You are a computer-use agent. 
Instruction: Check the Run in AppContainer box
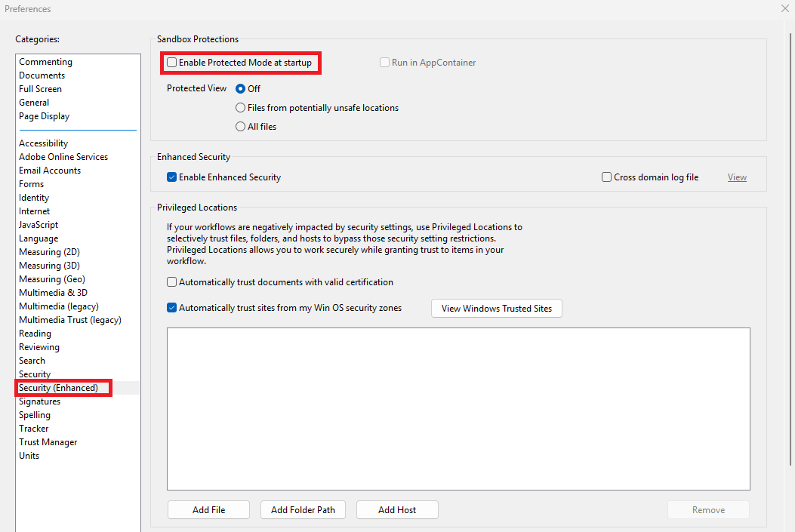pyautogui.click(x=385, y=63)
